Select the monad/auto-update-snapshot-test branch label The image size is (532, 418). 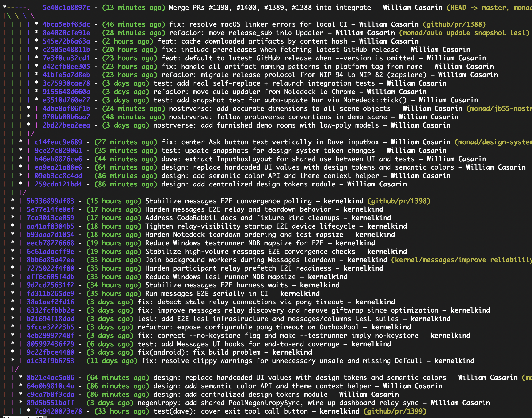pyautogui.click(x=464, y=33)
